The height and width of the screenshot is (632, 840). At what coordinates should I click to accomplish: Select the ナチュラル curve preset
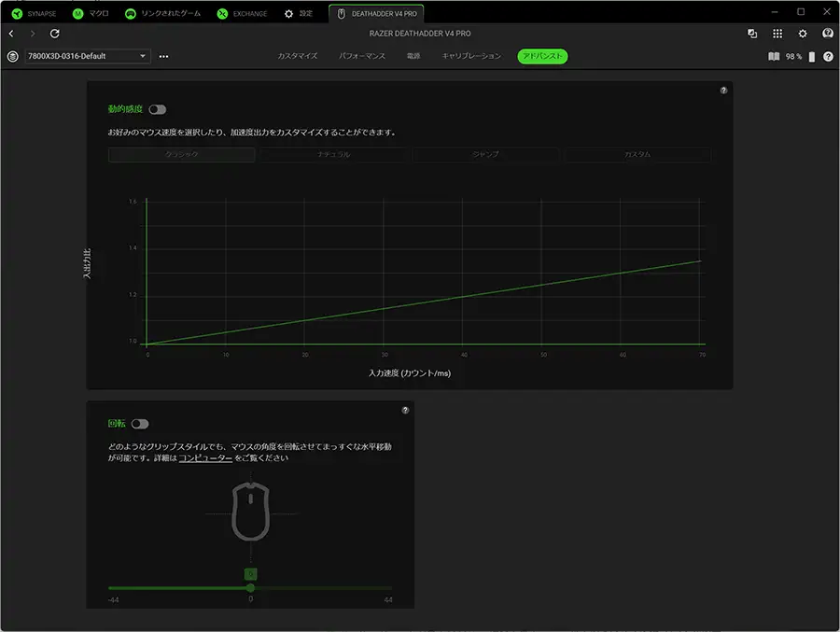pyautogui.click(x=334, y=154)
